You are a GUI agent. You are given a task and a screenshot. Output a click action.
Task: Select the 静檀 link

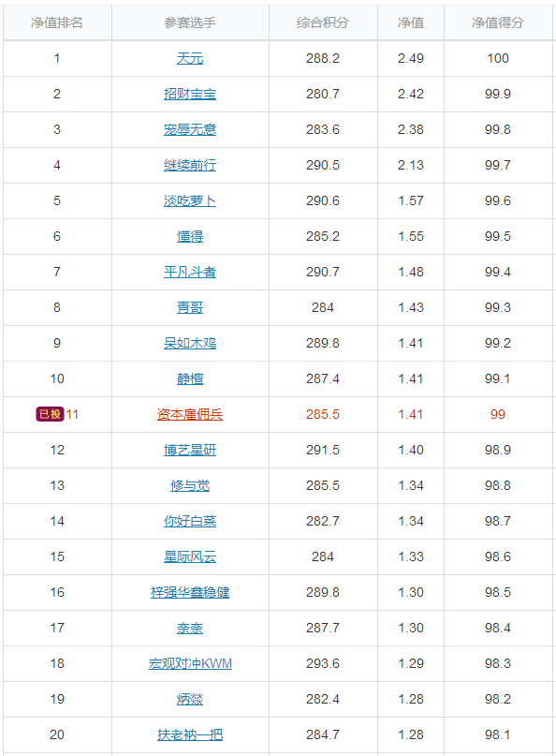[190, 379]
